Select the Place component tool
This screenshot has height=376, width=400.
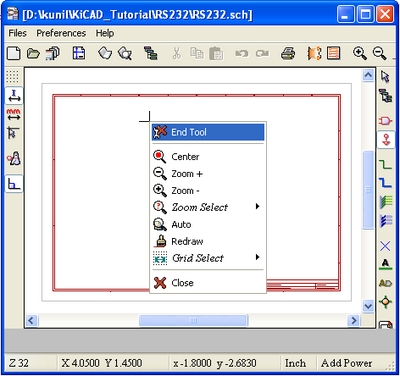point(386,120)
